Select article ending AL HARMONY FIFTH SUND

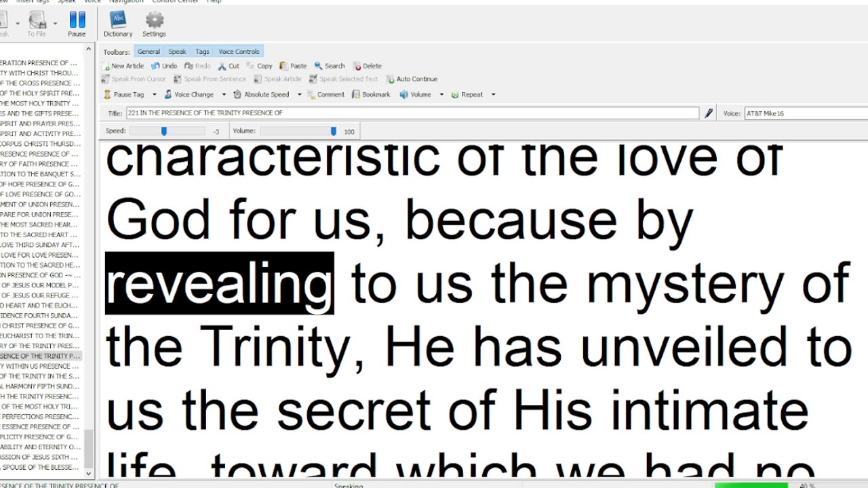point(41,386)
